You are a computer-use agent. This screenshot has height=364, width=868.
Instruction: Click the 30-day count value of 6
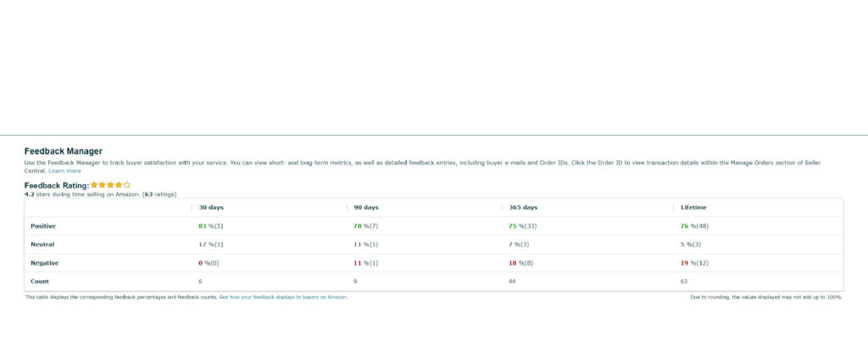tap(200, 281)
